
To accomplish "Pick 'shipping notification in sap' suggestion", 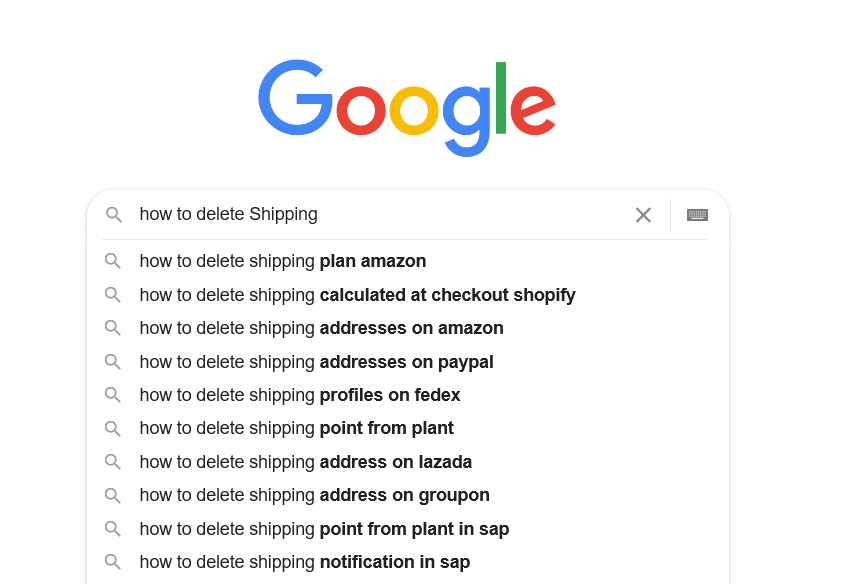I will 304,562.
